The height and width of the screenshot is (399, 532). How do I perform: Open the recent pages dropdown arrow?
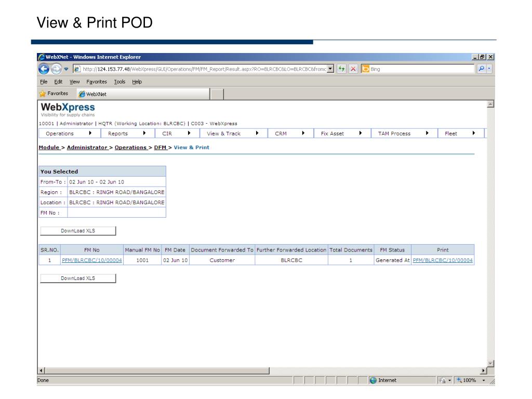pyautogui.click(x=66, y=69)
